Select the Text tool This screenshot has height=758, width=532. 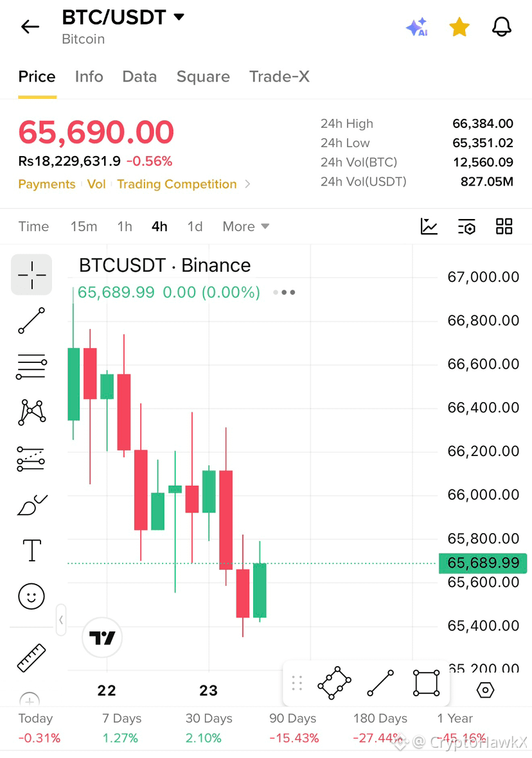click(x=32, y=550)
